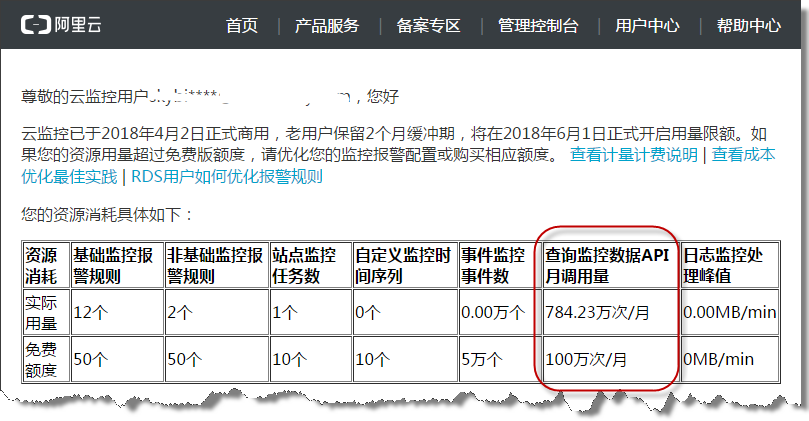This screenshot has height=421, width=809.
Task: Click the 5万个 free quota cell
Action: click(500, 359)
